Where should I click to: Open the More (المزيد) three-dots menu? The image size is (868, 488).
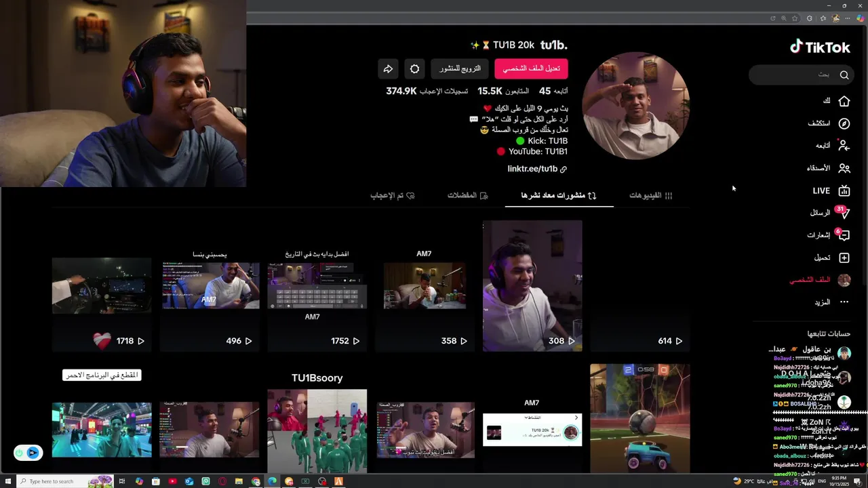[832, 302]
